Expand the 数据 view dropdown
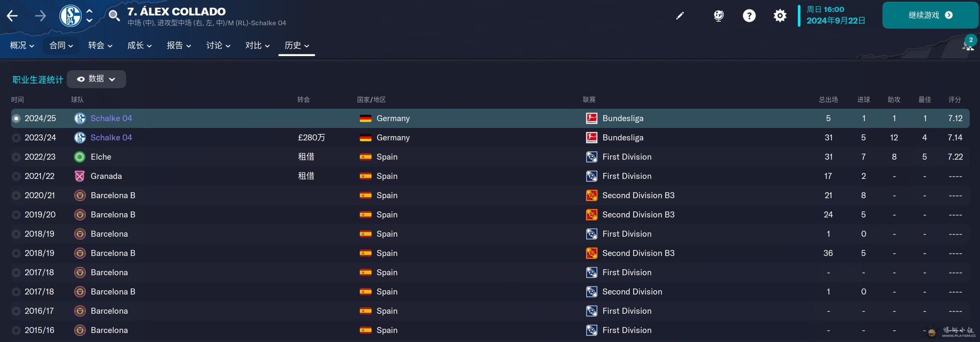Screen dimensions: 980x342 [x=96, y=79]
